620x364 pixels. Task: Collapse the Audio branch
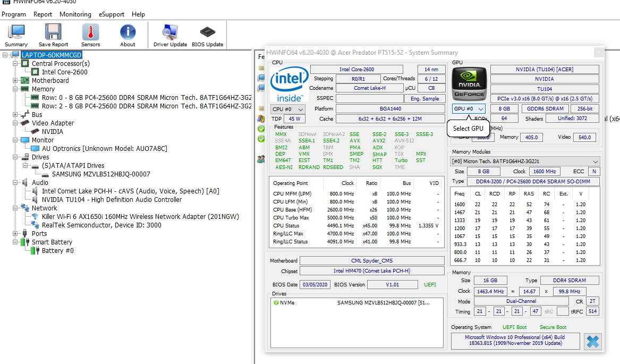click(15, 182)
